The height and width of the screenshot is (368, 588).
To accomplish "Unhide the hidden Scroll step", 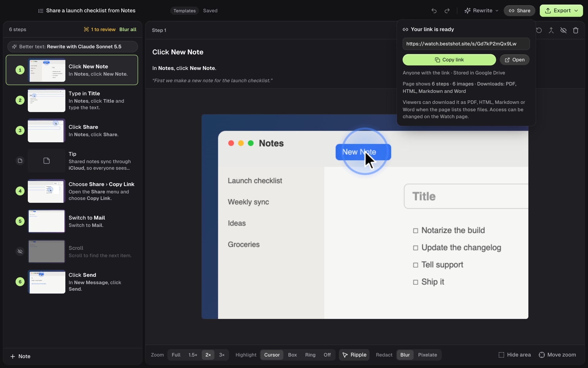I will point(20,251).
